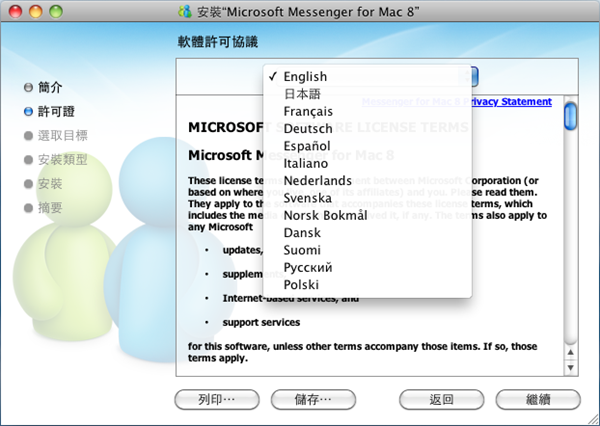
Task: Pick Nederlands in the language menu
Action: click(367, 181)
